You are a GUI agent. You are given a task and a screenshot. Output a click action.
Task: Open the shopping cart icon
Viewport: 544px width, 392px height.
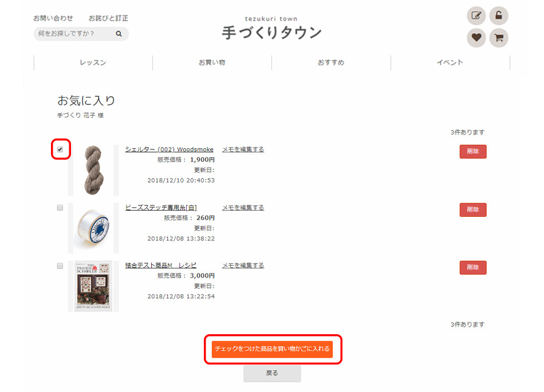pos(499,38)
